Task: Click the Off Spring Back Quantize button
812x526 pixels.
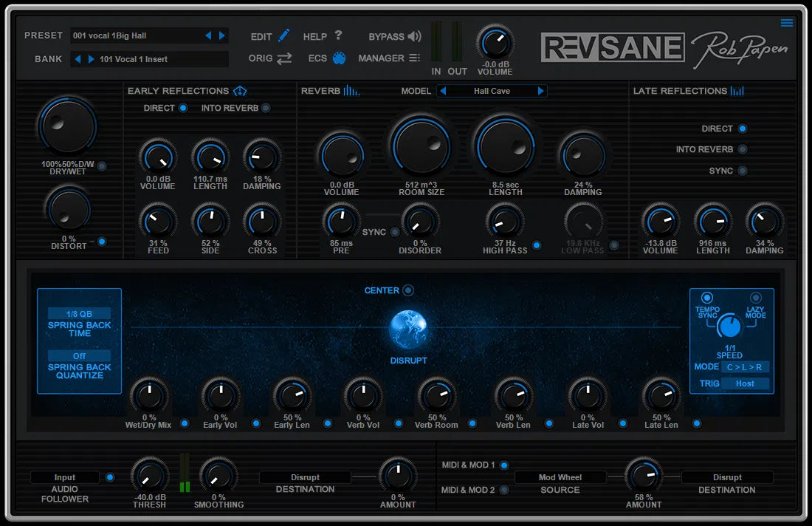Action: pyautogui.click(x=78, y=355)
